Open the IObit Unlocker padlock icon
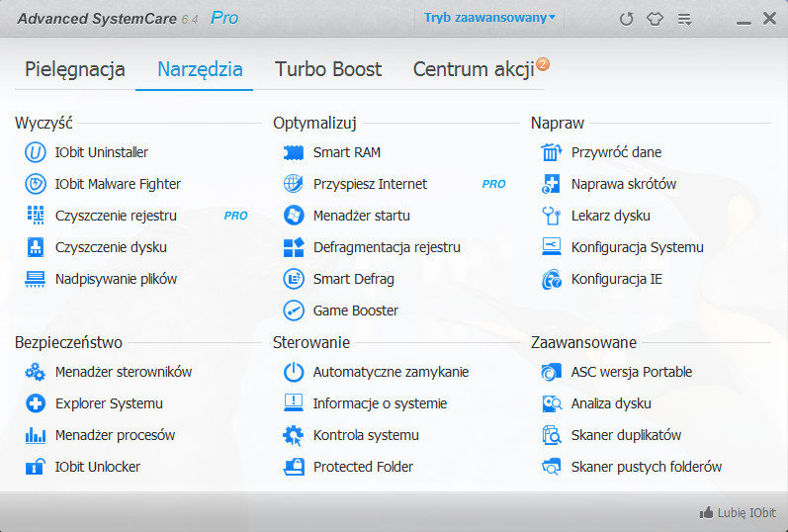 tap(36, 467)
